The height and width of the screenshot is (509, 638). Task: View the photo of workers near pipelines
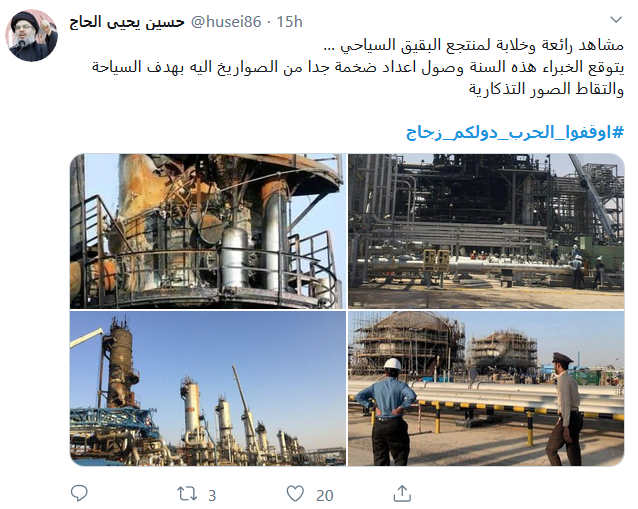(x=486, y=231)
